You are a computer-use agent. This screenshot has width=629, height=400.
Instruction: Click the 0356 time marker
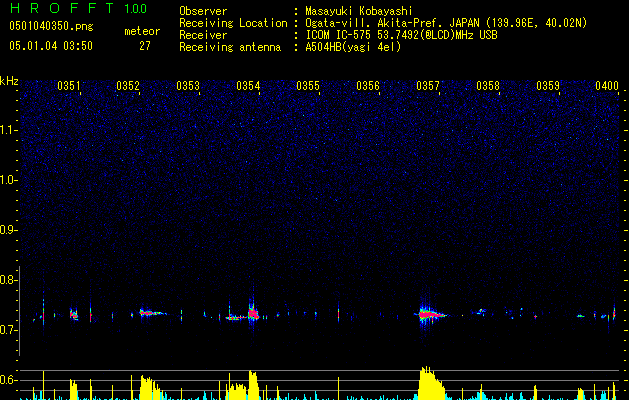click(368, 86)
